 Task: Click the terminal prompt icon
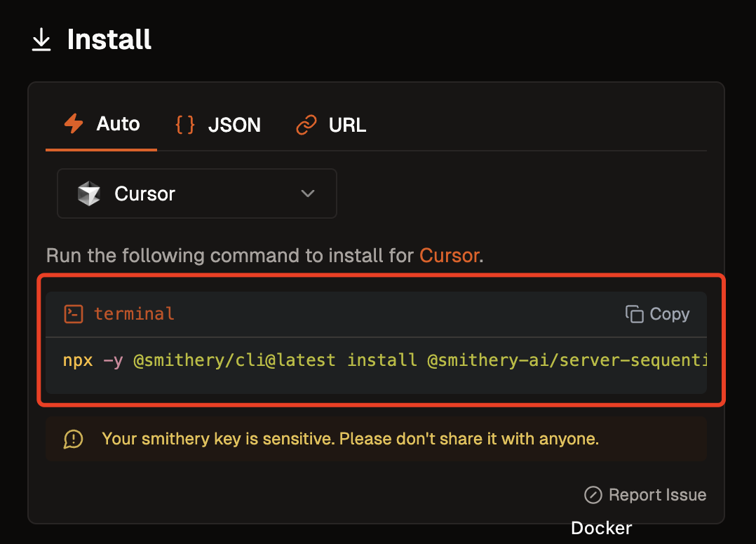coord(74,313)
